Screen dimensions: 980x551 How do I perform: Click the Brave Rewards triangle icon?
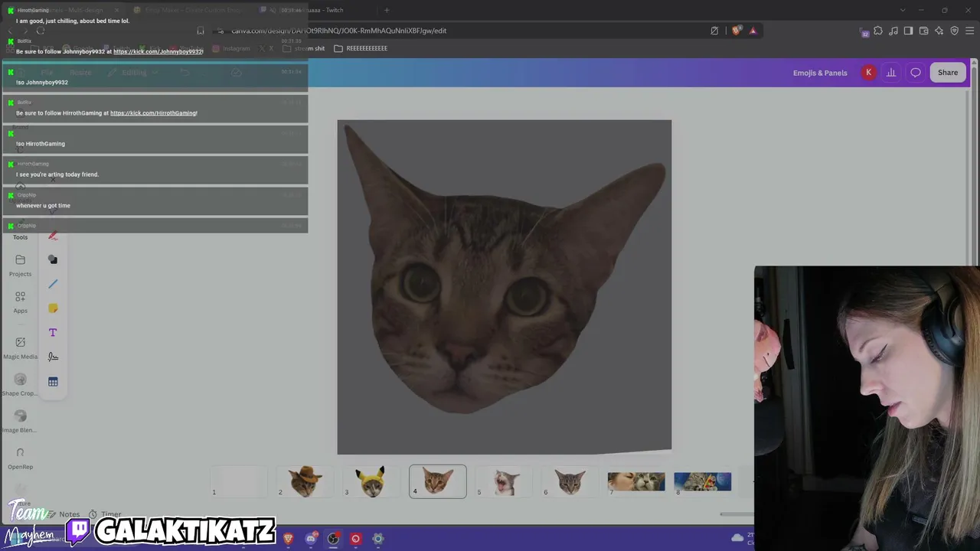(753, 31)
